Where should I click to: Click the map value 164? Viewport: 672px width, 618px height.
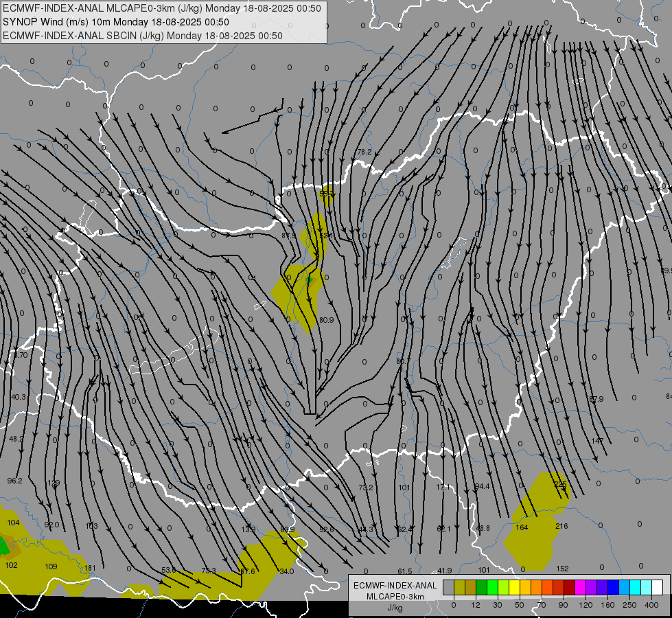tap(522, 527)
